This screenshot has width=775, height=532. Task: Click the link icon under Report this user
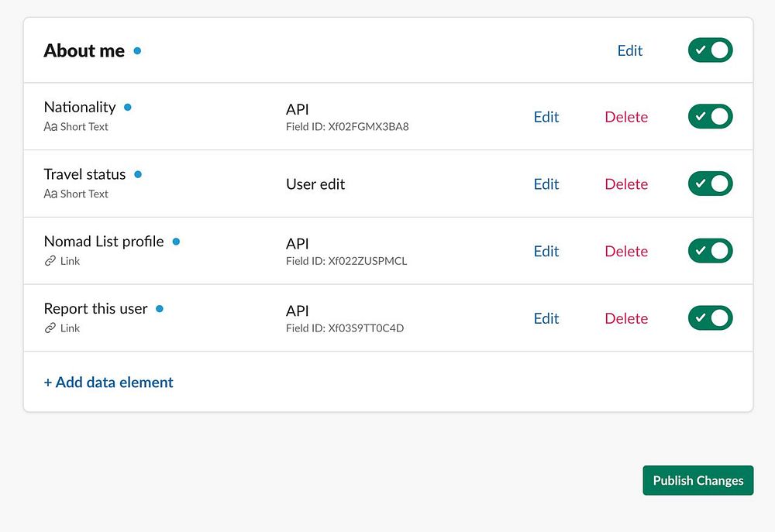[50, 328]
